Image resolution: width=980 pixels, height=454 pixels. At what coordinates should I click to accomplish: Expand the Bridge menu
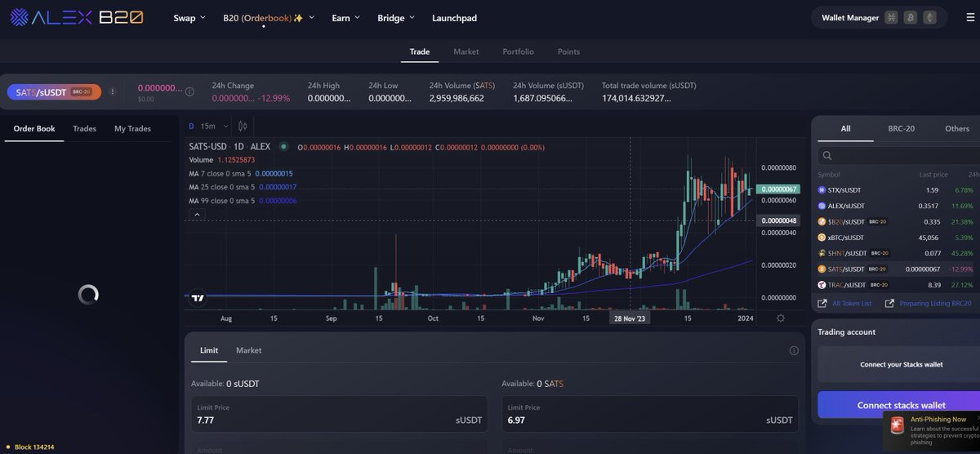click(x=396, y=18)
